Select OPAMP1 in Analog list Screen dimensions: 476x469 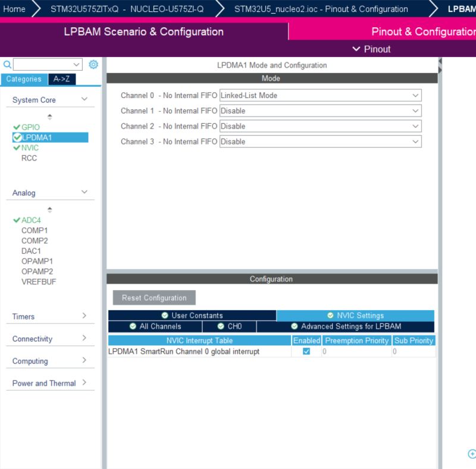point(37,261)
